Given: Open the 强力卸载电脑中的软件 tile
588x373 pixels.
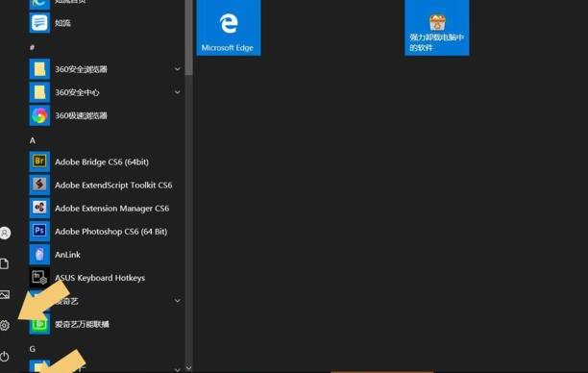Looking at the screenshot, I should coord(437,28).
